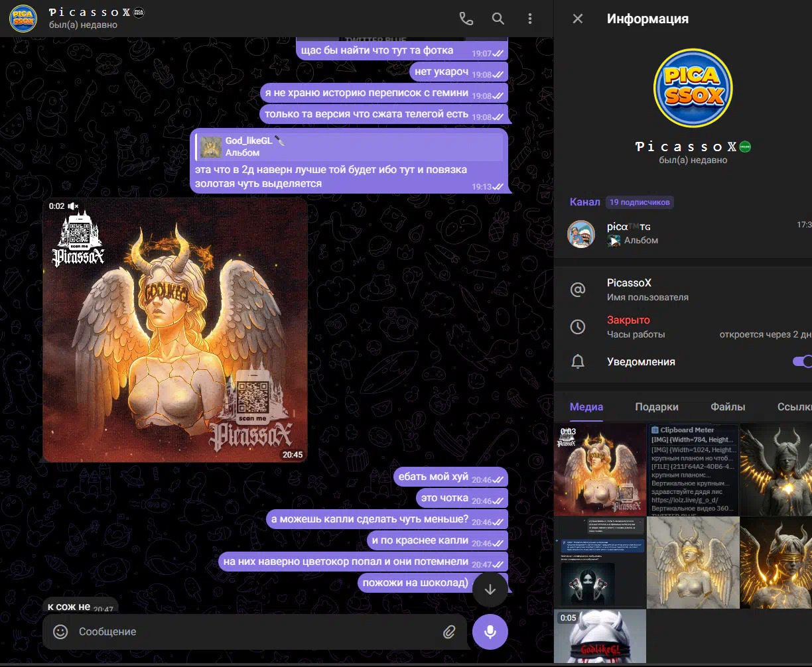Open the golden glowing angel thumbnail
812x667 pixels.
pos(776,563)
